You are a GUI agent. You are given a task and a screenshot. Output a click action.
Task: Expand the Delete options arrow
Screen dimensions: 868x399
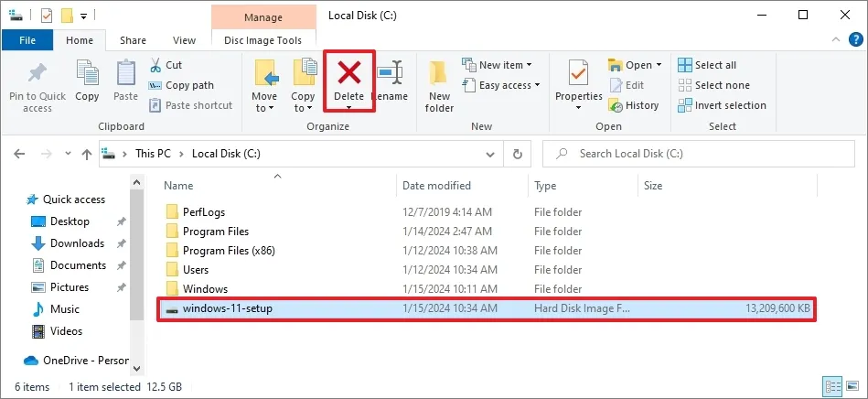point(348,107)
